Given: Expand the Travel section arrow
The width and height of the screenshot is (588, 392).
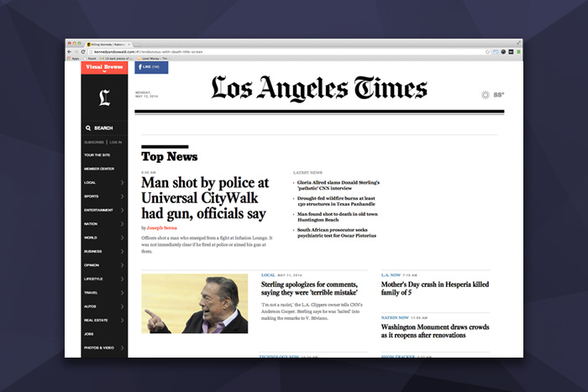Looking at the screenshot, I should 123,293.
